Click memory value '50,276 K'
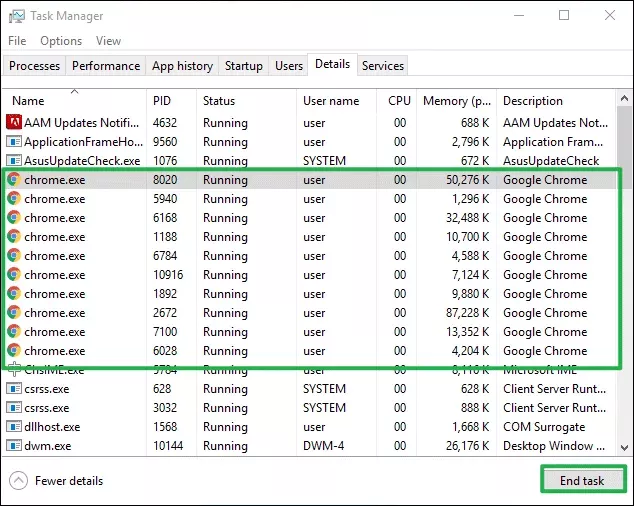This screenshot has height=506, width=634. coord(467,180)
